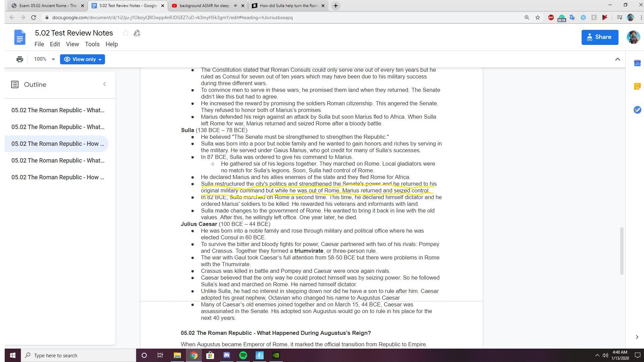Image resolution: width=644 pixels, height=362 pixels.
Task: Open Google Tasks side panel
Action: [637, 110]
